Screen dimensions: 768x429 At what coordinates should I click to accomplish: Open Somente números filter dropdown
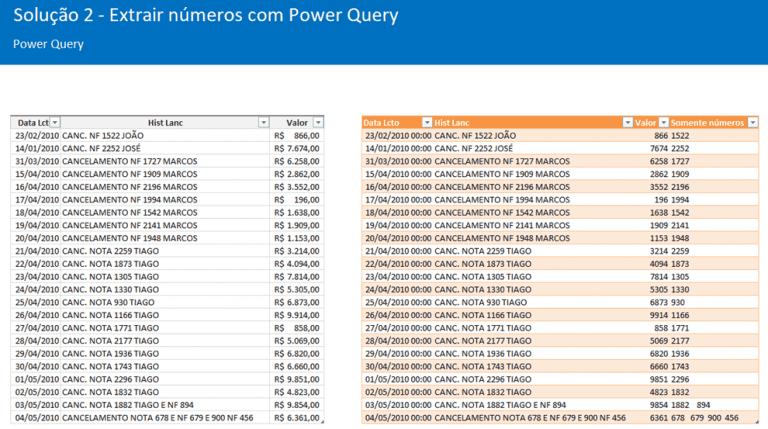pos(753,122)
